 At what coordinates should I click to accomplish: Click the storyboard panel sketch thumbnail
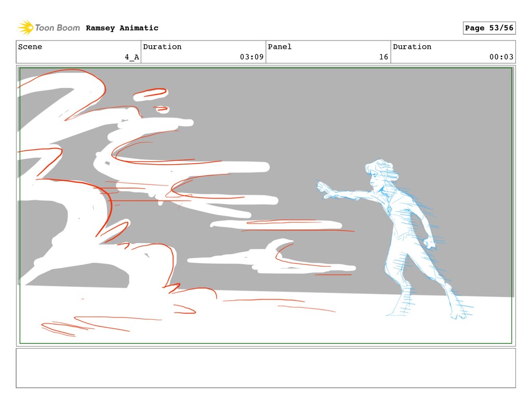[x=265, y=206]
